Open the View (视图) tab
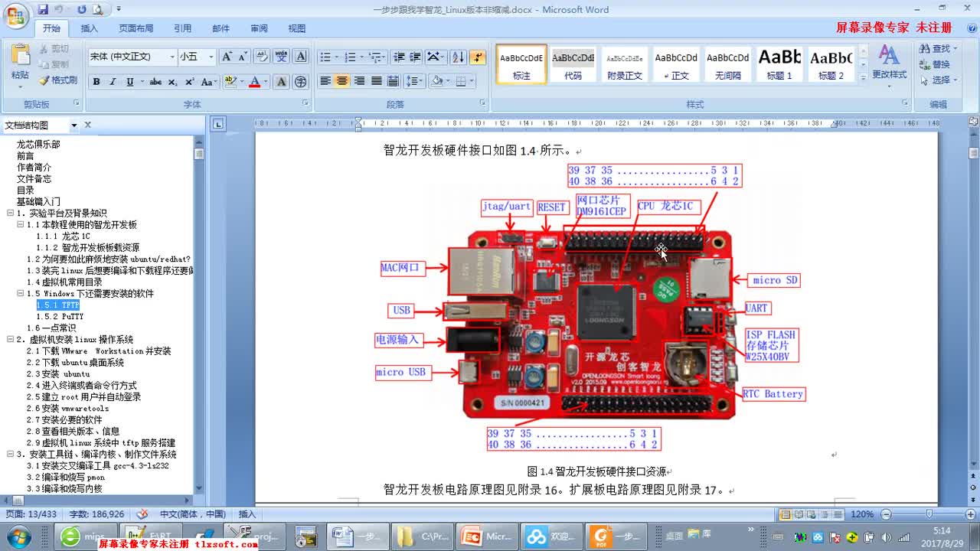Viewport: 980px width, 551px height. [297, 28]
